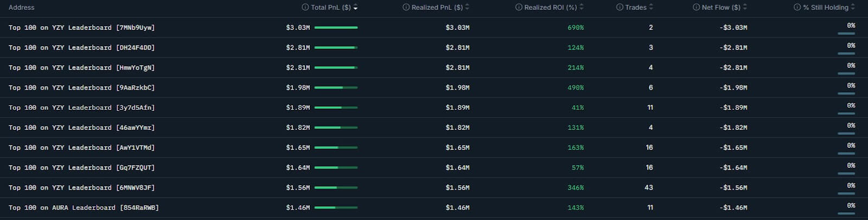Click the Realized PnL ($) header label
This screenshot has height=220, width=868.
tap(437, 8)
